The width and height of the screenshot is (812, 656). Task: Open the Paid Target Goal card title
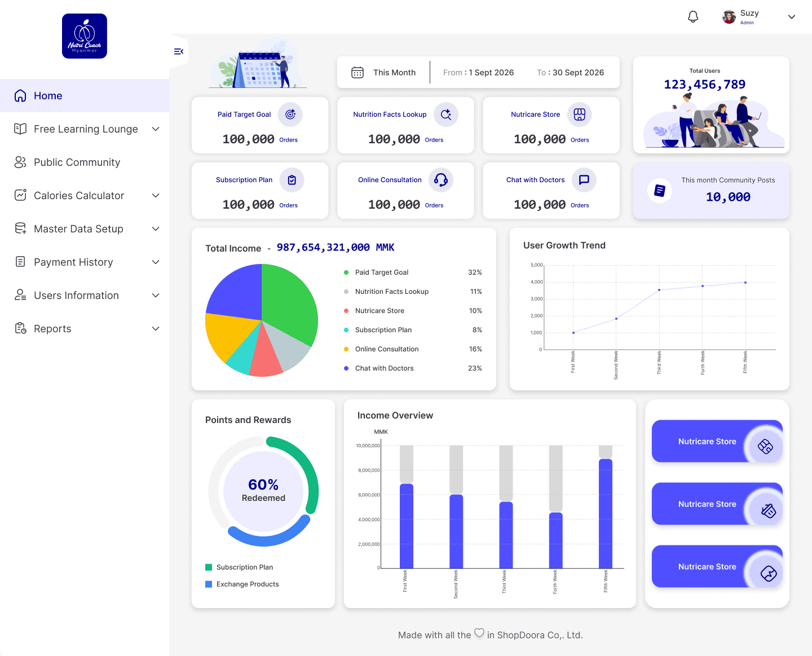click(x=244, y=115)
